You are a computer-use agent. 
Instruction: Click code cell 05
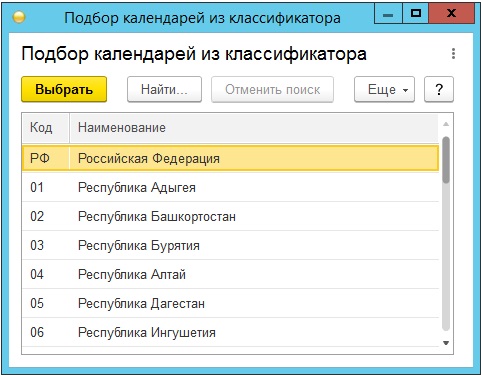(46, 303)
